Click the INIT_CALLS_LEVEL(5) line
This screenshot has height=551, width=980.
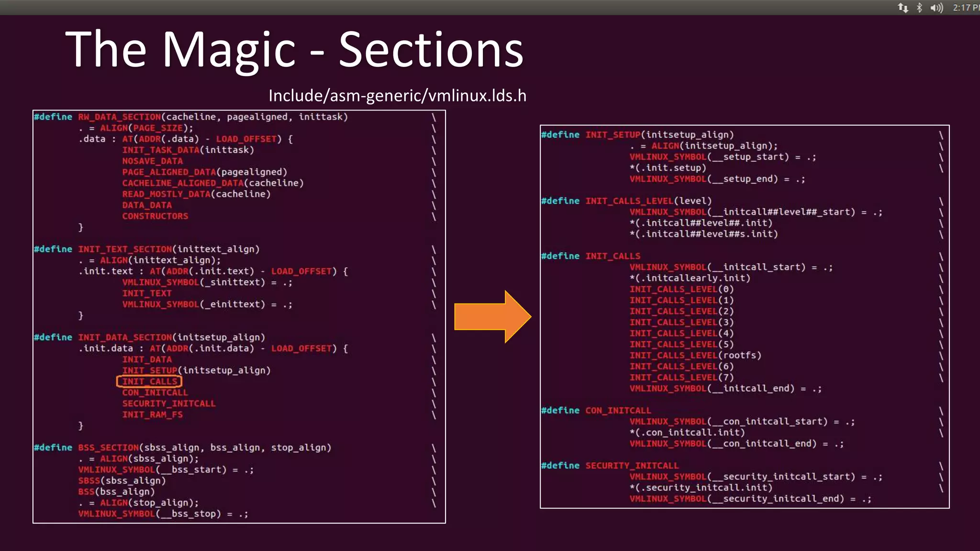(x=682, y=344)
